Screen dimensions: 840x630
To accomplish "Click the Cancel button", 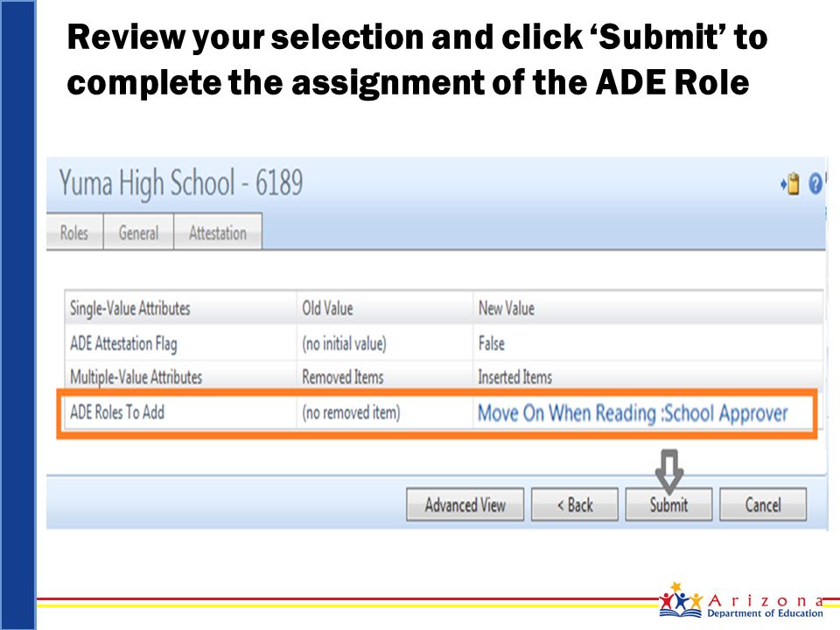I will point(763,504).
